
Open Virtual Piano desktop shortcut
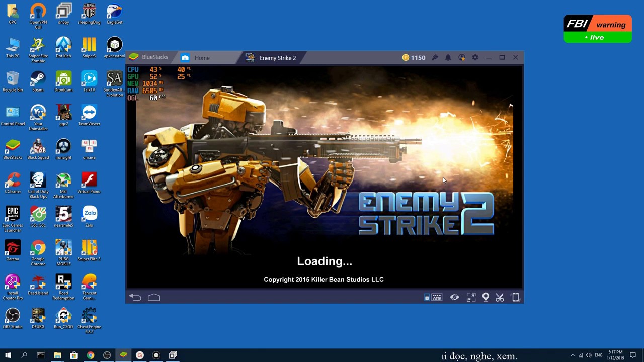pos(89,183)
